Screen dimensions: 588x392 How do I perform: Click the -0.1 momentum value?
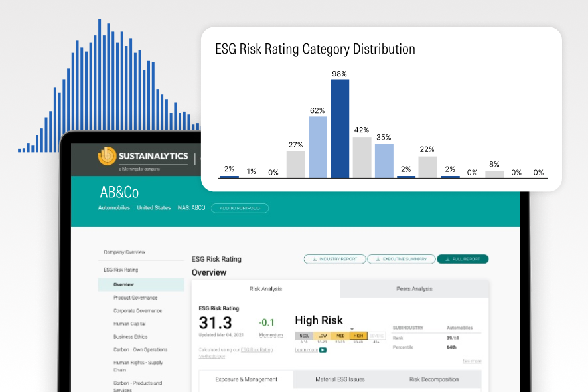coord(267,322)
